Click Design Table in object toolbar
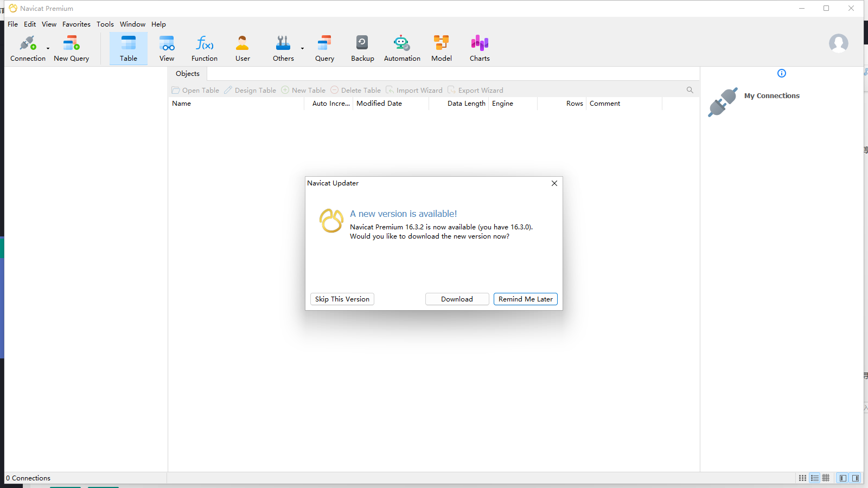 click(x=250, y=91)
